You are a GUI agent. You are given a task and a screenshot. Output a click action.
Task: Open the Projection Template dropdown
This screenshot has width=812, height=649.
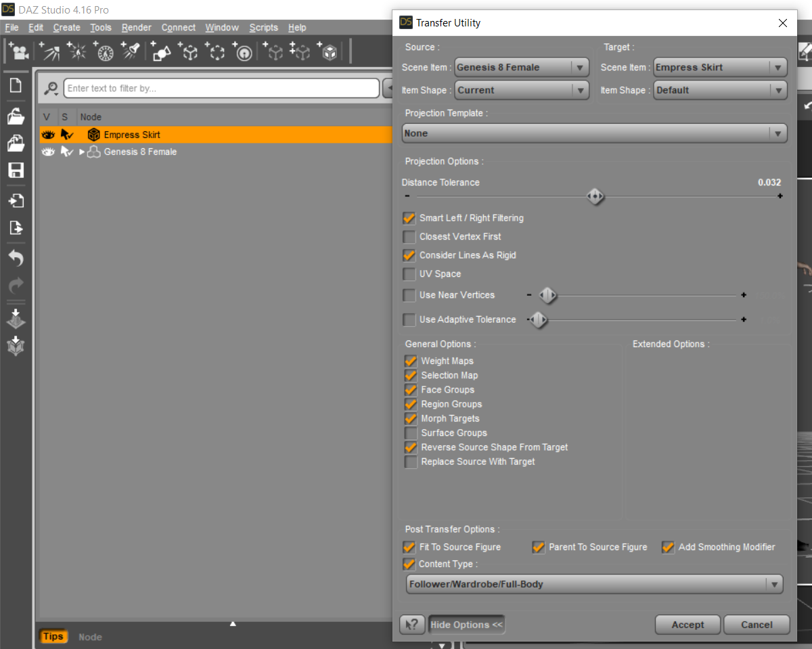pyautogui.click(x=595, y=133)
